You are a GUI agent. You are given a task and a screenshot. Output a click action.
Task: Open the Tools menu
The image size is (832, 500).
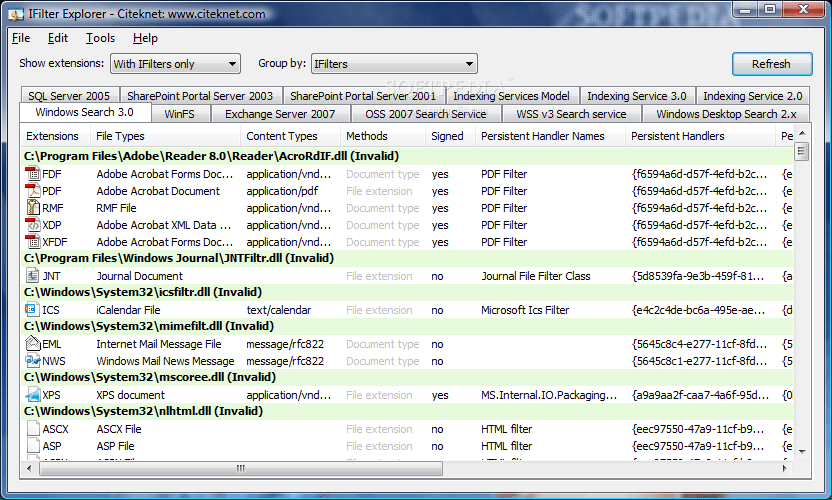pos(100,38)
